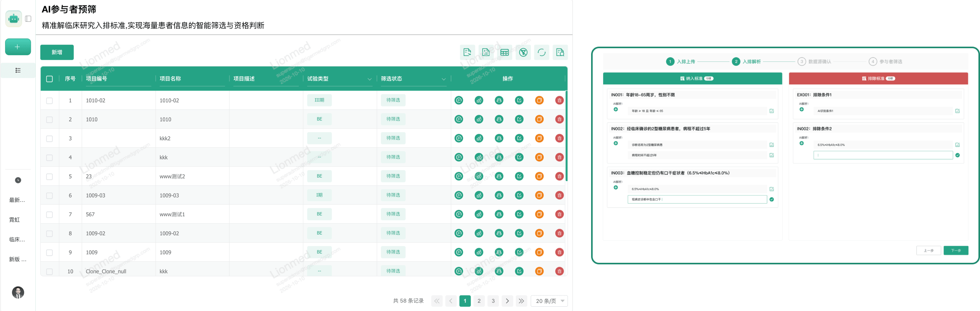This screenshot has width=980, height=311.
Task: Click the 入排解析 step in wizard
Action: coord(746,61)
